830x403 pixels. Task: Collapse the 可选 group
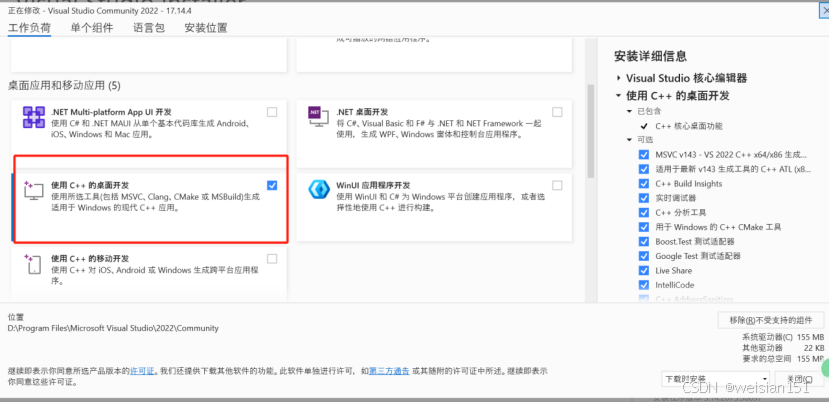(629, 140)
